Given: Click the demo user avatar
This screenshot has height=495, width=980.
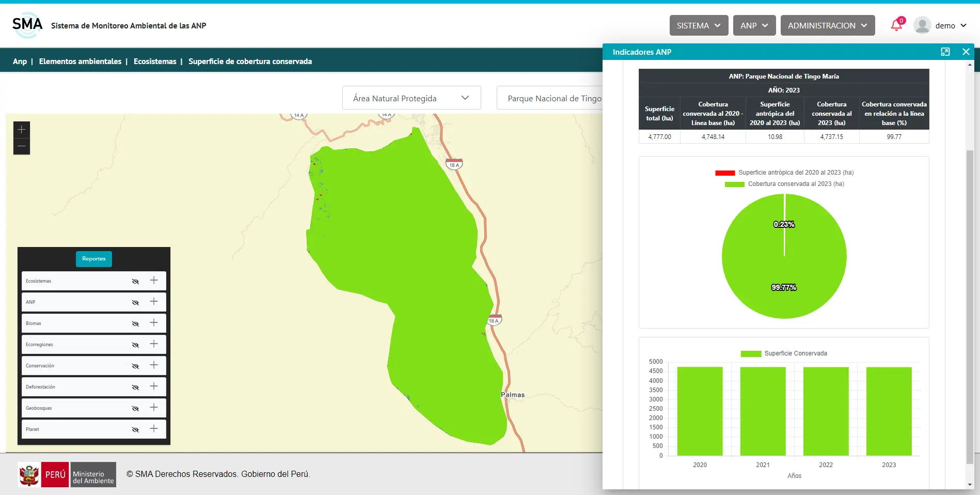Looking at the screenshot, I should pyautogui.click(x=922, y=25).
